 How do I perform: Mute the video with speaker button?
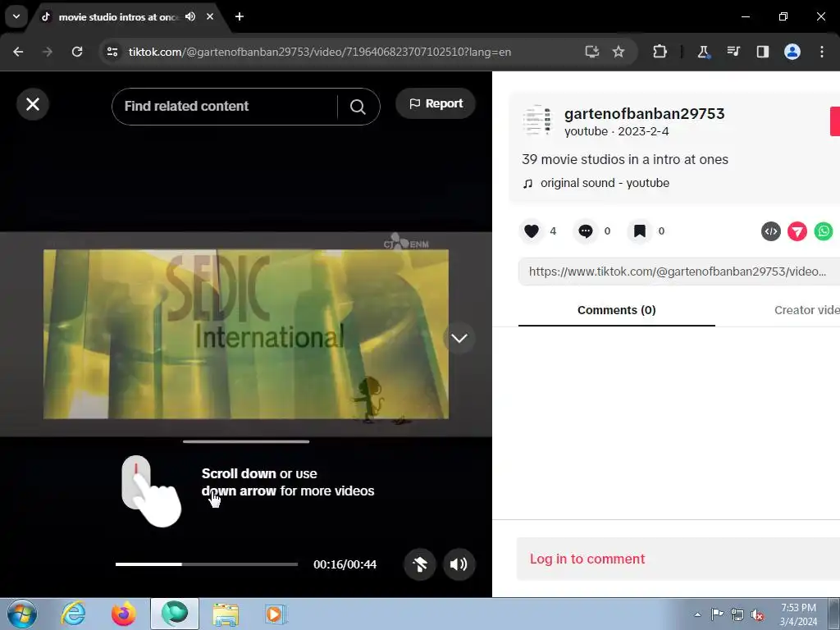coord(459,564)
